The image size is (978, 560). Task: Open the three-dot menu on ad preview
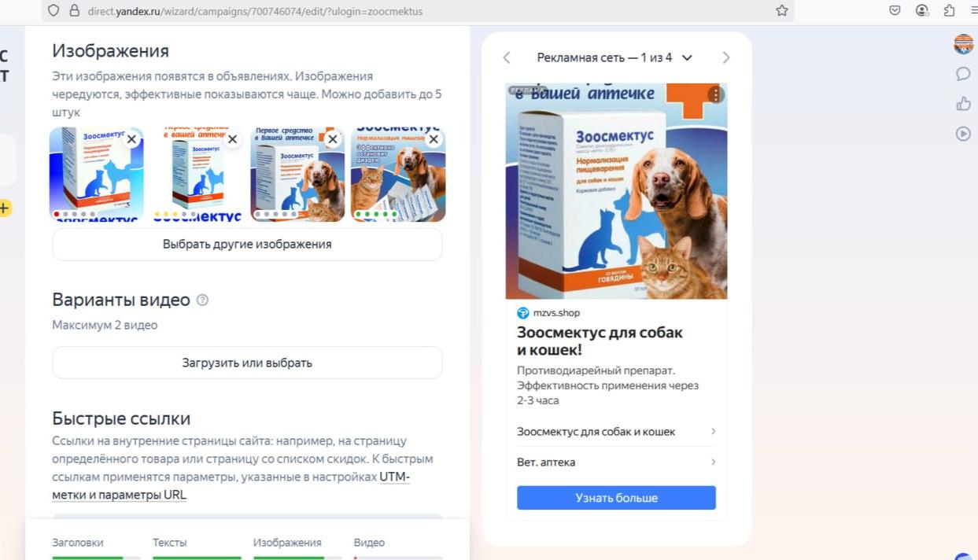point(715,94)
